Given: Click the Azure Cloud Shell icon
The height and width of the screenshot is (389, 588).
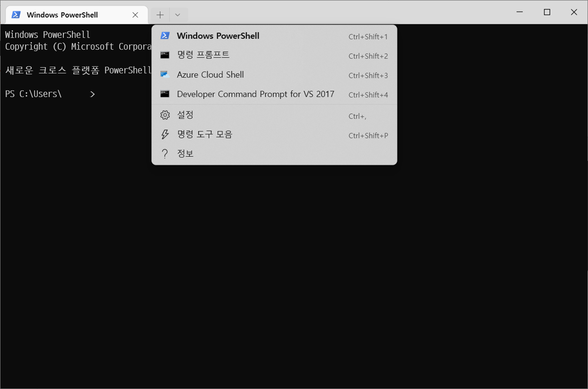Looking at the screenshot, I should tap(165, 74).
